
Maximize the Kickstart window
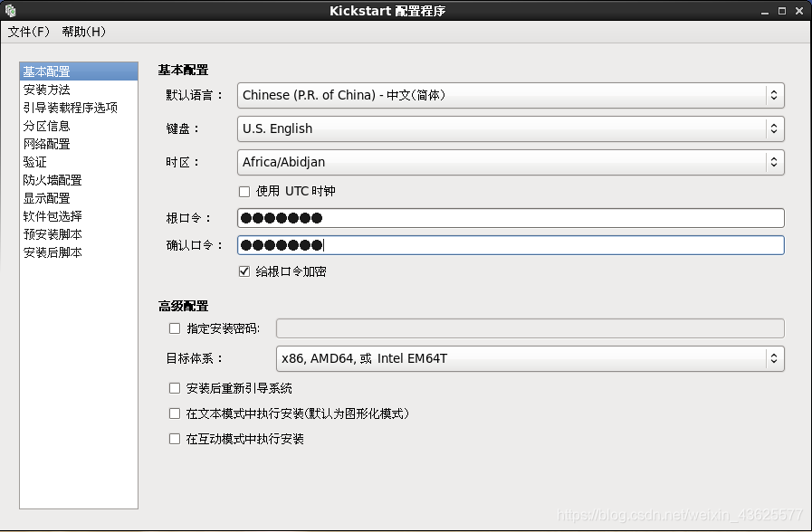coord(782,11)
